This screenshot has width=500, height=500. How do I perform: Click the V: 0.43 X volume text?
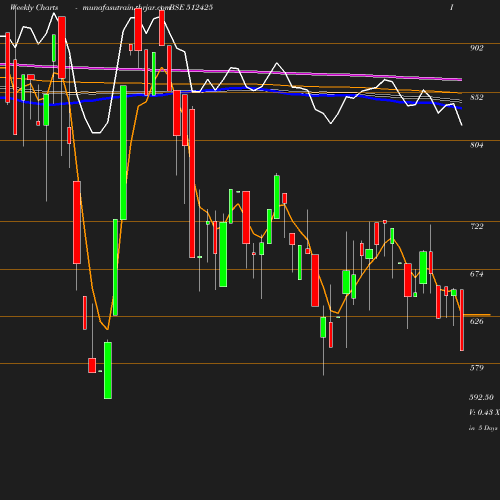point(484,412)
